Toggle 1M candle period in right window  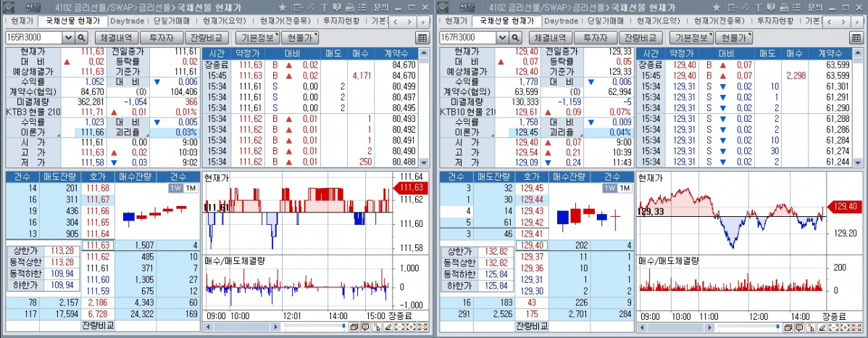(624, 189)
